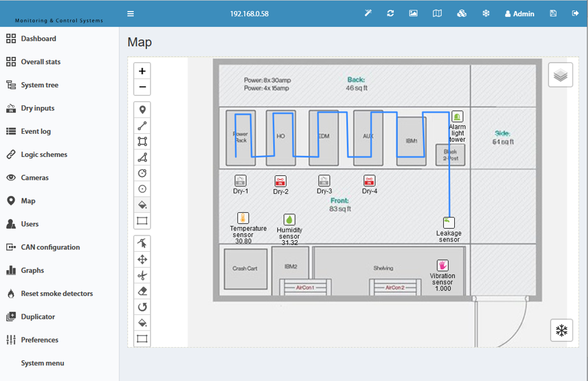Select the edit cursor pointer tool
The image size is (588, 381).
142,244
